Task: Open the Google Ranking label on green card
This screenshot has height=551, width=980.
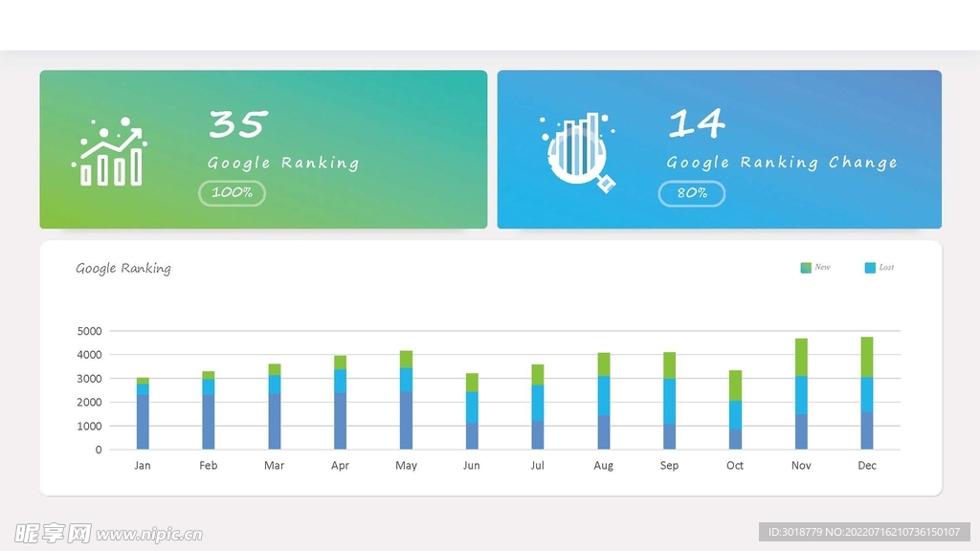Action: tap(283, 163)
